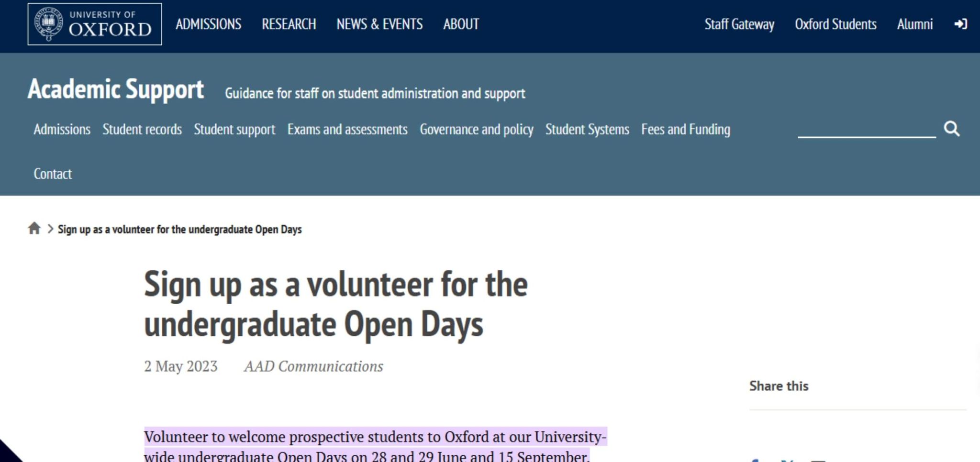The width and height of the screenshot is (980, 462).
Task: Open the Student support section
Action: (x=234, y=129)
